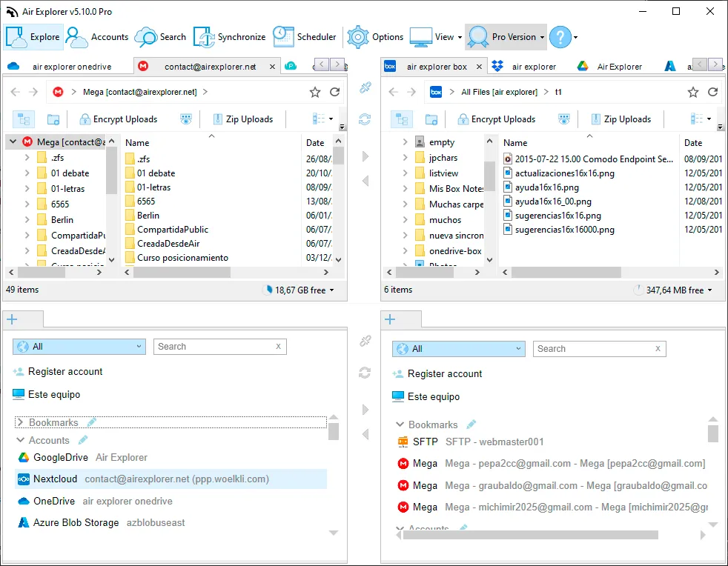Toggle Encrypt Uploads in Box pane

(496, 119)
